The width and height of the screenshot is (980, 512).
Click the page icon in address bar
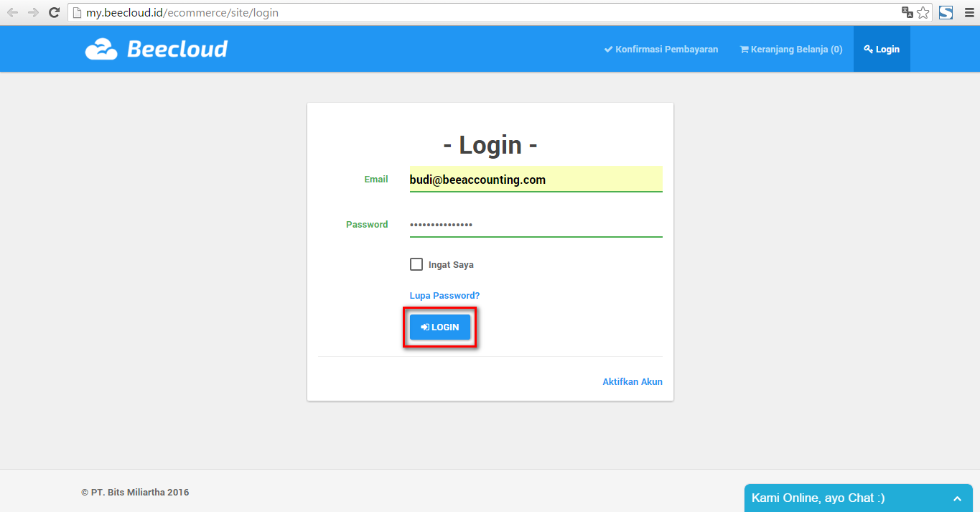77,12
